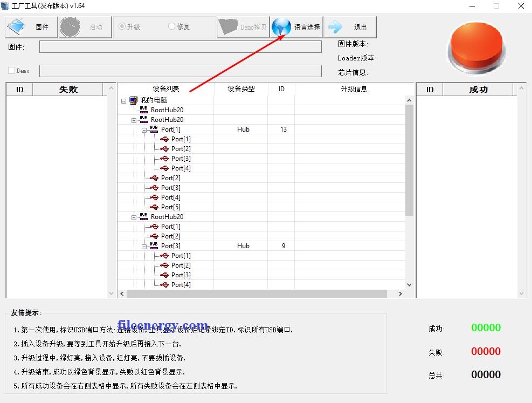Minimize the 工厂工具 window
Image resolution: width=532 pixels, height=403 pixels.
click(472, 6)
